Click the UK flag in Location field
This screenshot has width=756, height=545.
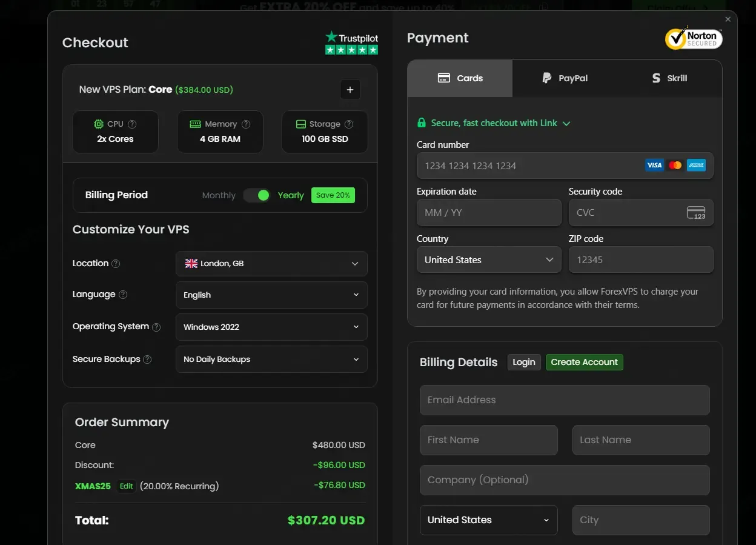(x=191, y=264)
